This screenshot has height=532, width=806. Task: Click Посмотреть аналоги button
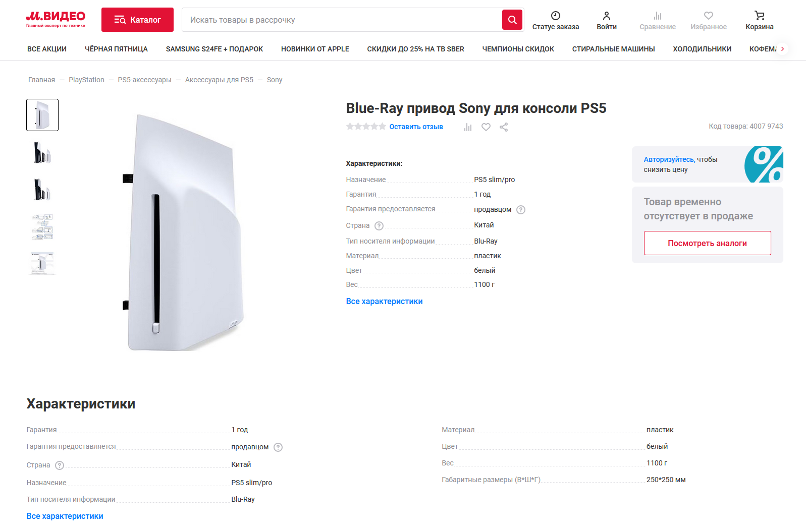707,243
